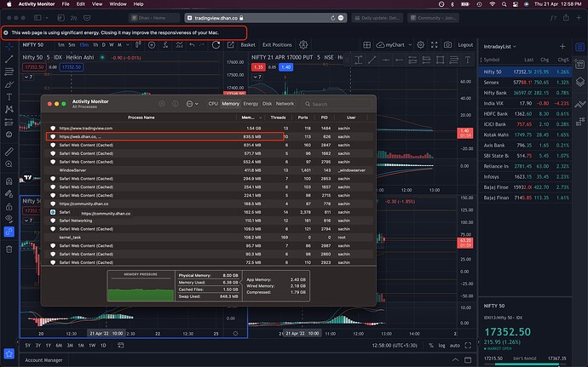Viewport: 588px width, 367px height.
Task: Dismiss the significant energy warning banner
Action: click(6, 32)
